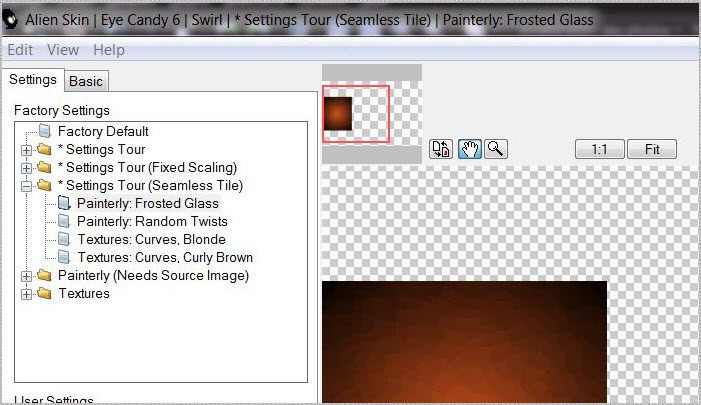Select * Settings Tour (Seamless Tile) label
The image size is (701, 405).
tap(150, 185)
